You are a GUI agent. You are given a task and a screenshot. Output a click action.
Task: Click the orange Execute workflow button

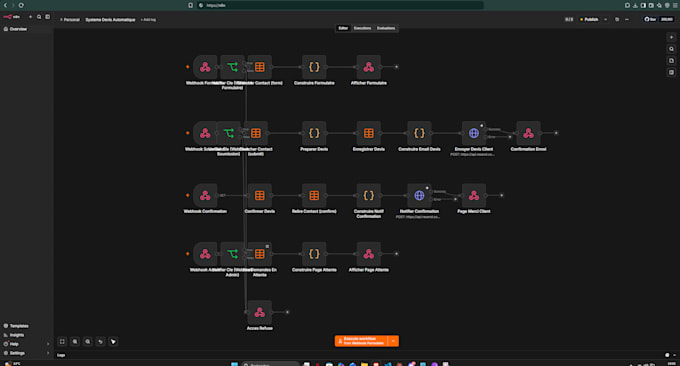[361, 341]
